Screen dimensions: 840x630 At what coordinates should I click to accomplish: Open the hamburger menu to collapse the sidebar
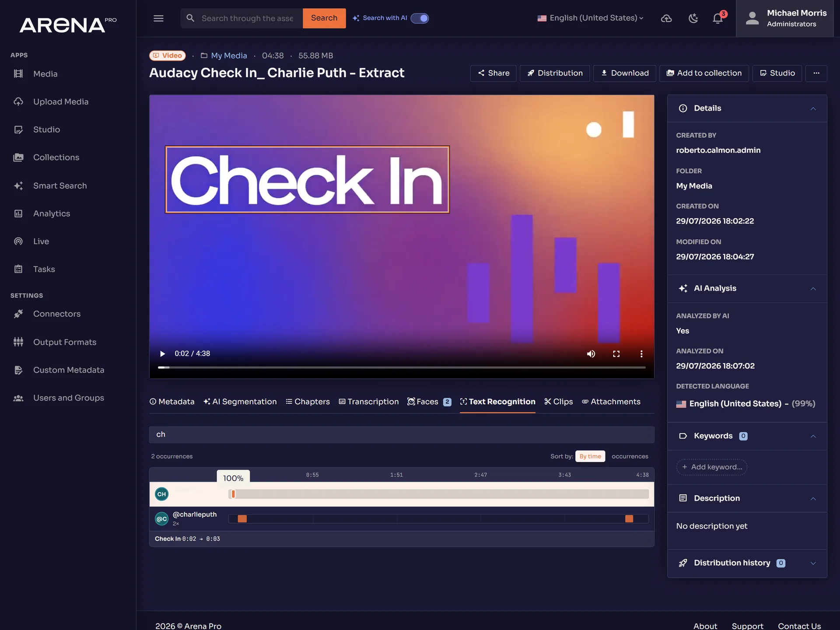158,18
